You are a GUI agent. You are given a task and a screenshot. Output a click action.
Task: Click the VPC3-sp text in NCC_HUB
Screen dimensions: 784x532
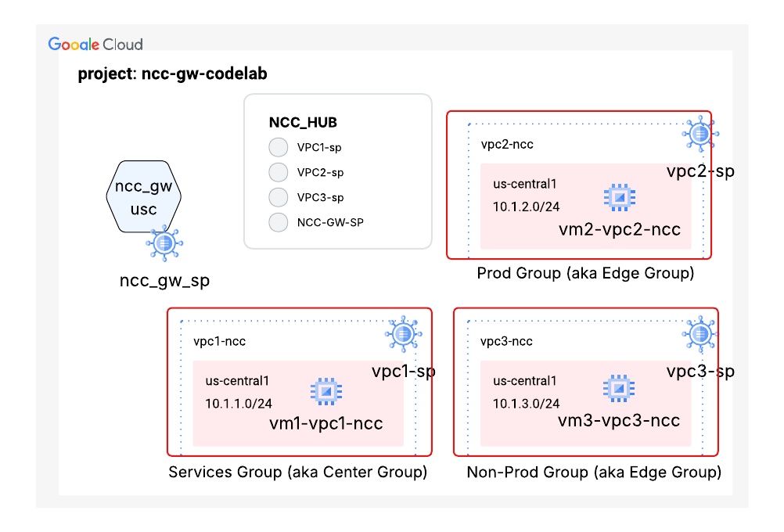[x=321, y=197]
